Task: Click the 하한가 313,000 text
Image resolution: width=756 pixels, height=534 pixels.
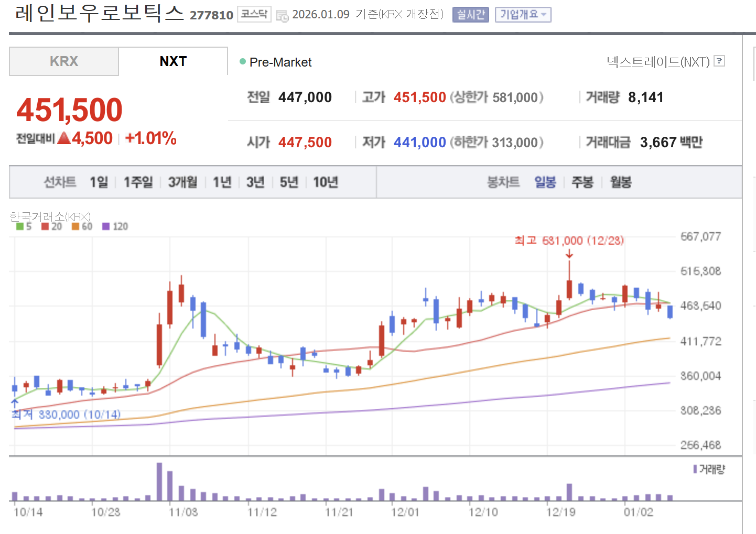Action: pos(497,143)
